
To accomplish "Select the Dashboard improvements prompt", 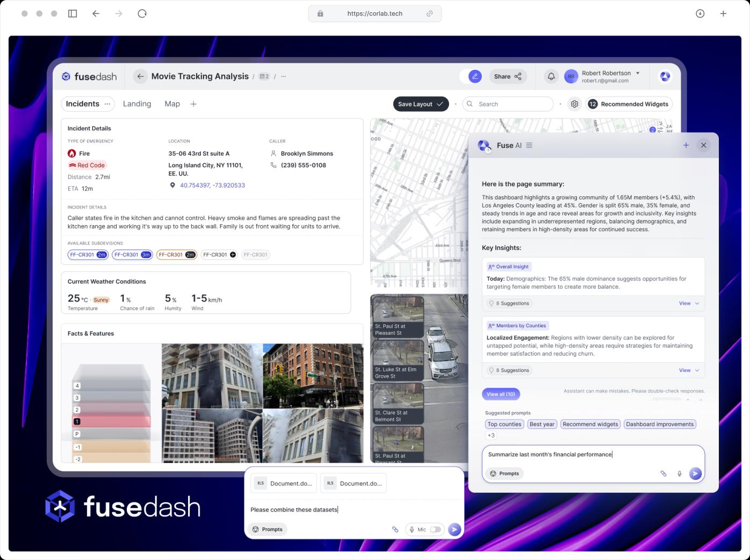I will 660,424.
